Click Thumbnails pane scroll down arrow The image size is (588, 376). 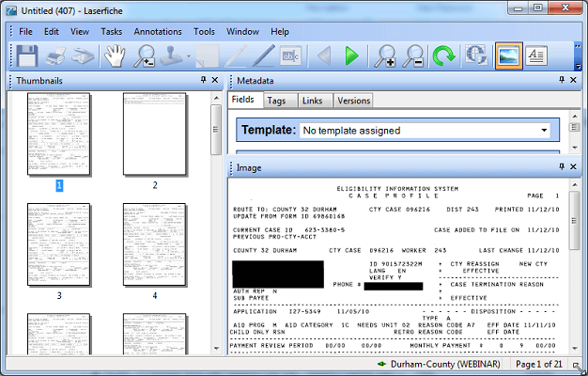pyautogui.click(x=216, y=348)
